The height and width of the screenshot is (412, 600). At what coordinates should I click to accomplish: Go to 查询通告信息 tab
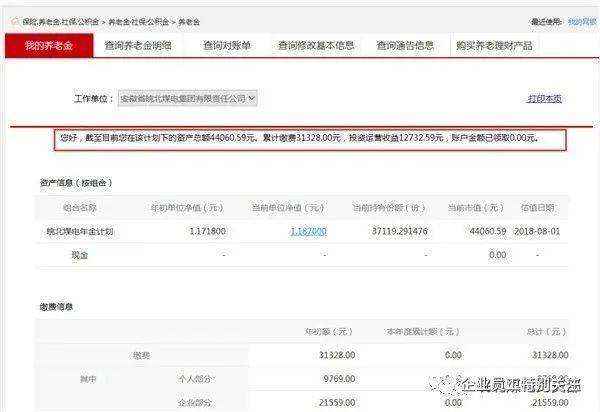click(405, 46)
